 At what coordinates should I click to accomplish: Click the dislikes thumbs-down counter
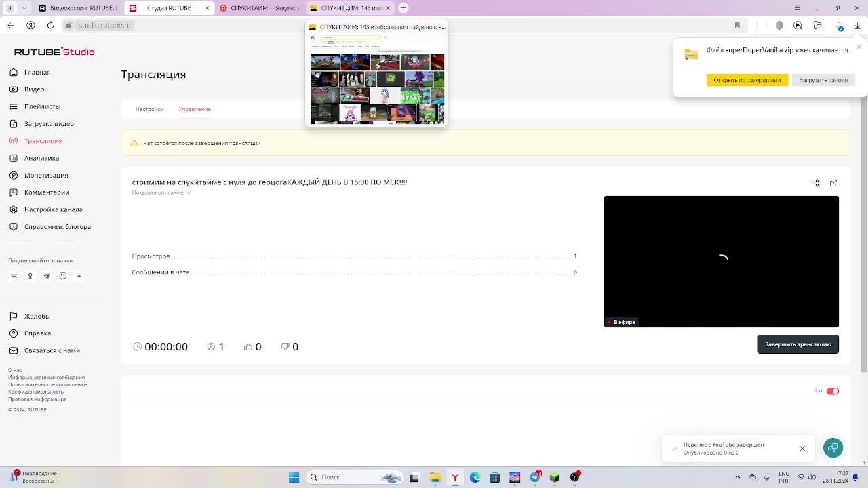(290, 346)
